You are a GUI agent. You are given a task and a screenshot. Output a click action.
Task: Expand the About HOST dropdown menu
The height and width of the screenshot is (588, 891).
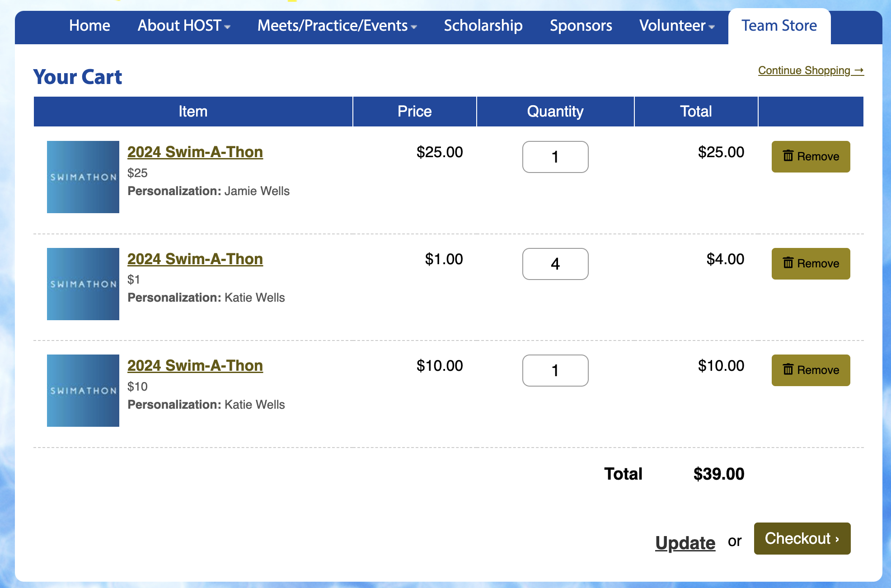[184, 26]
